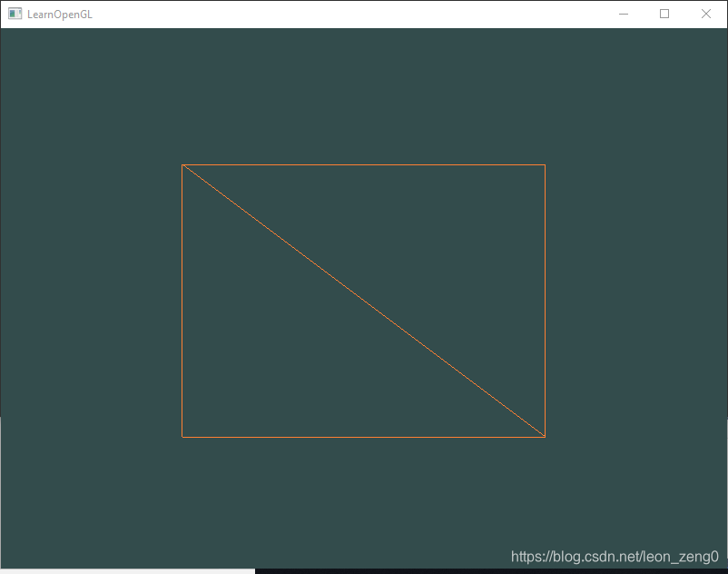
Task: Click the white top edge of the rectangle
Action: tap(363, 164)
